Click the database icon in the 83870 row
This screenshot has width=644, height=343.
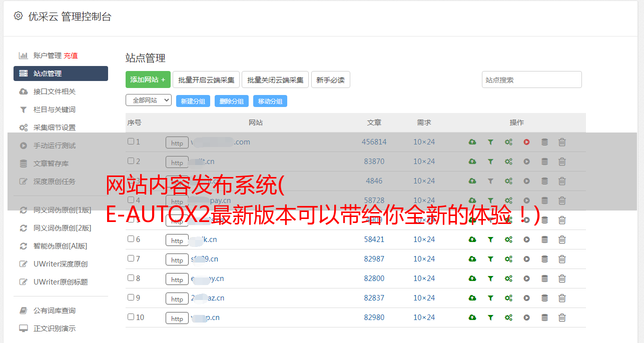544,161
